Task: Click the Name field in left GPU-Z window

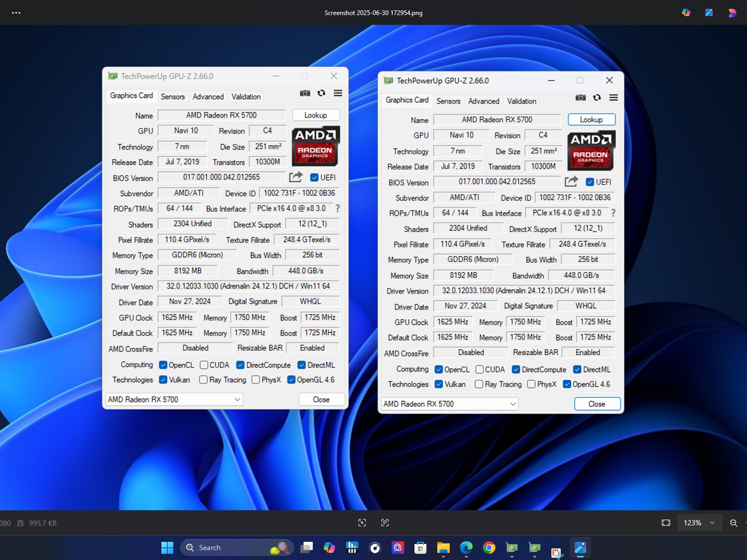Action: tap(221, 115)
